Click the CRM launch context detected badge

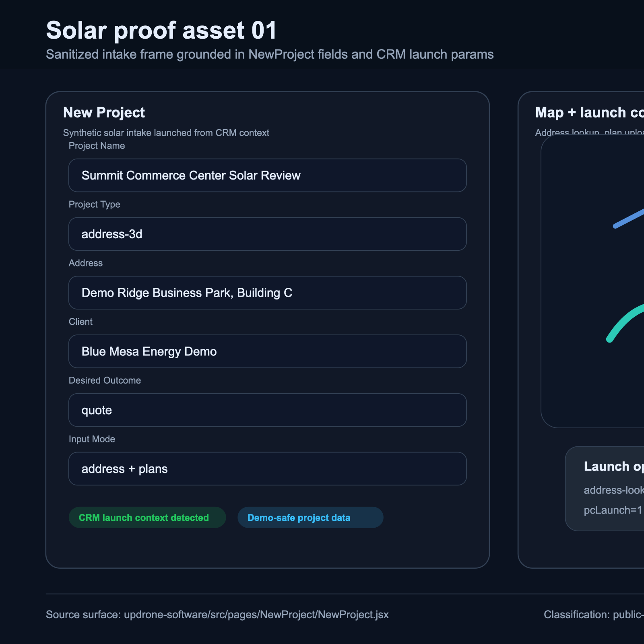coord(147,517)
